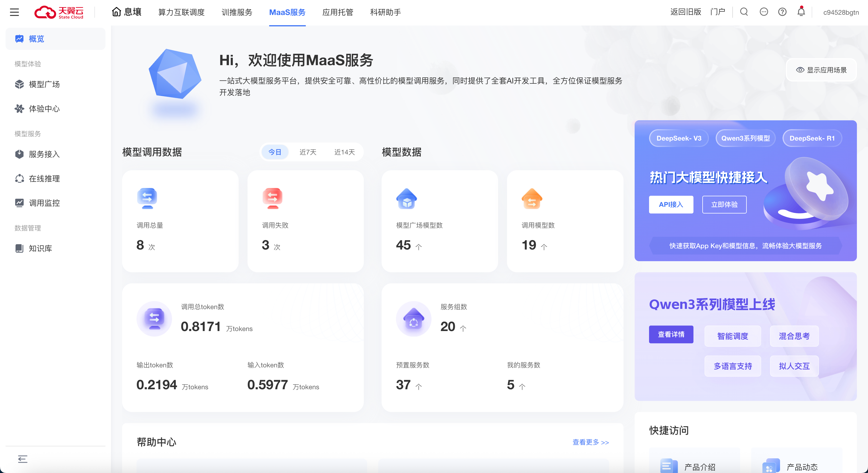Click the 热门大模型快捷接入 banner
868x473 pixels.
745,190
